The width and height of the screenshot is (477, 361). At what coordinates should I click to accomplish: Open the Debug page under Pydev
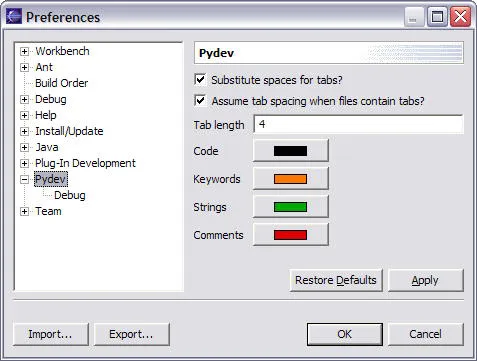[x=70, y=195]
